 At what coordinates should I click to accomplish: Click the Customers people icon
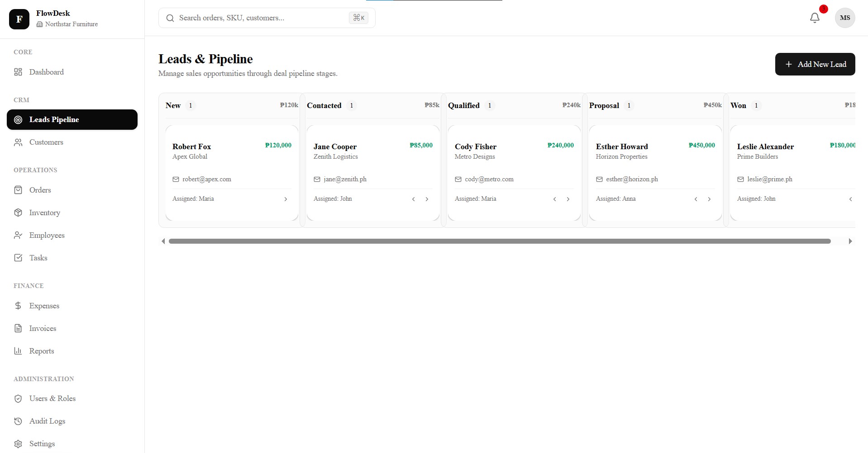tap(18, 142)
